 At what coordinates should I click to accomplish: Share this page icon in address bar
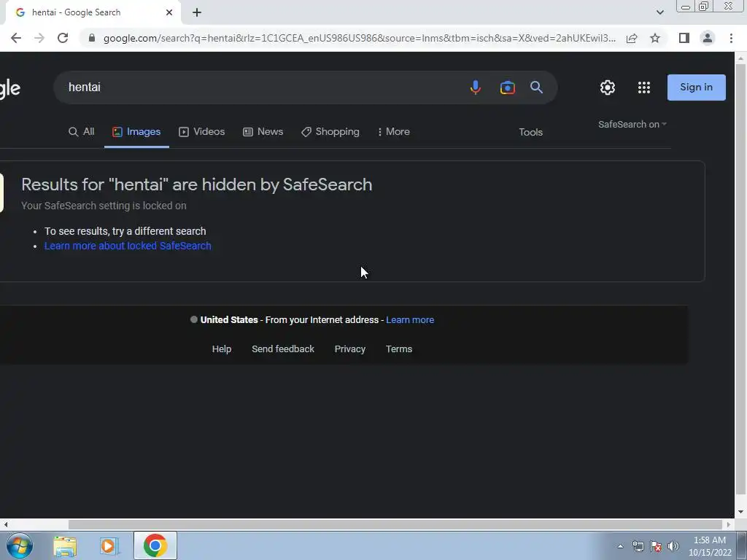(x=632, y=38)
